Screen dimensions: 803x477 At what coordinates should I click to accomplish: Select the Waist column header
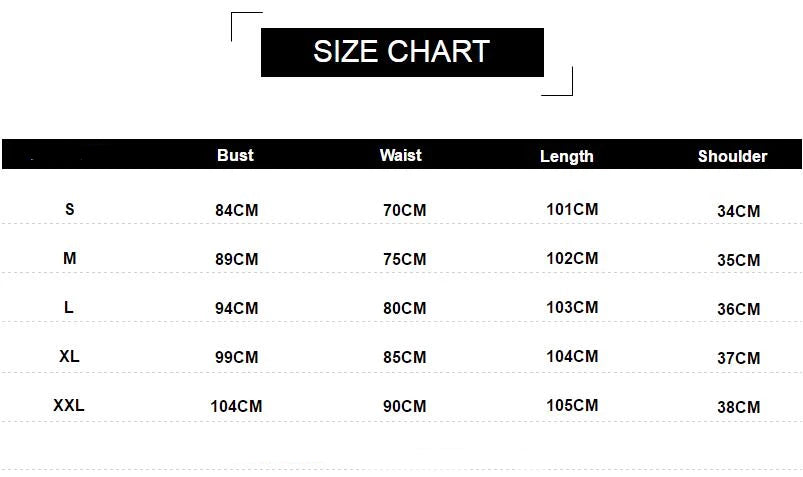pos(400,155)
